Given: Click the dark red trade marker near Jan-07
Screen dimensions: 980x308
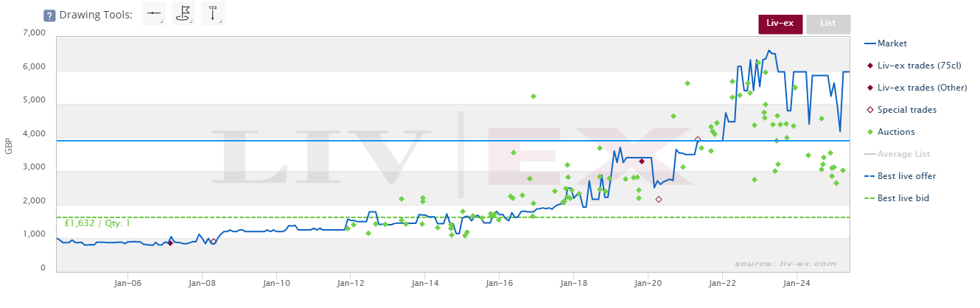Looking at the screenshot, I should pyautogui.click(x=170, y=242).
